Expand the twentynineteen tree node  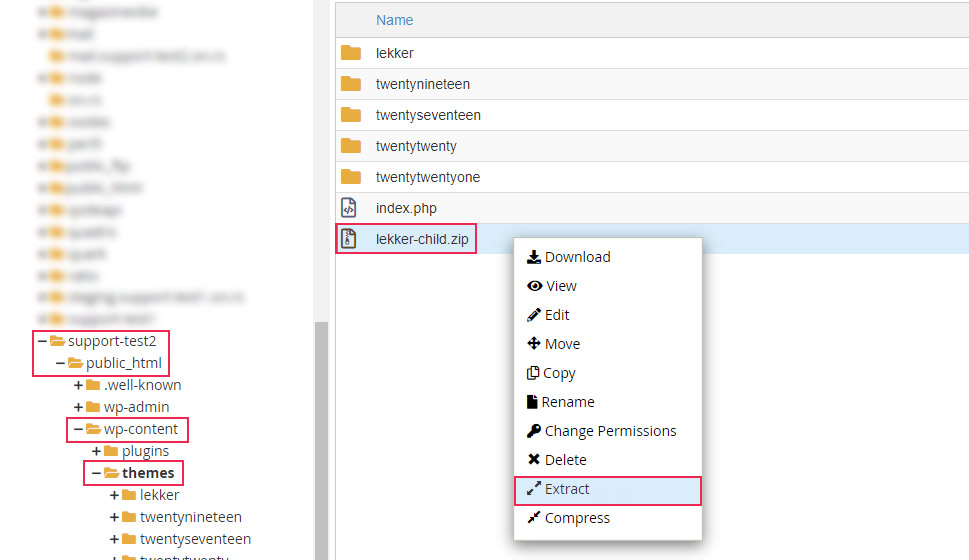pos(114,517)
